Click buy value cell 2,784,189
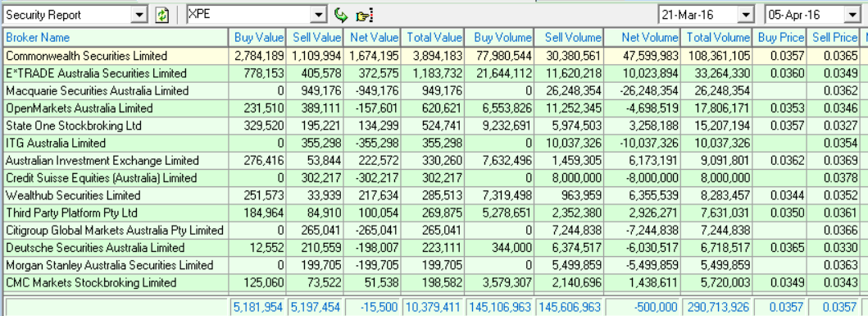Screen dimensions: 868x316 (257, 56)
